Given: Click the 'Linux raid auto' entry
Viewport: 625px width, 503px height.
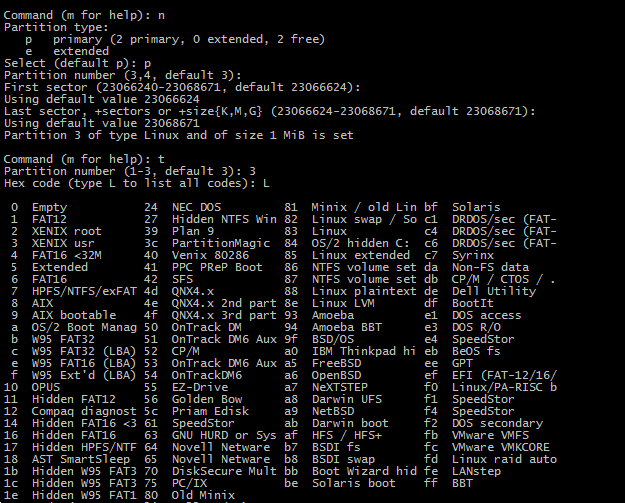Looking at the screenshot, I should [504, 459].
